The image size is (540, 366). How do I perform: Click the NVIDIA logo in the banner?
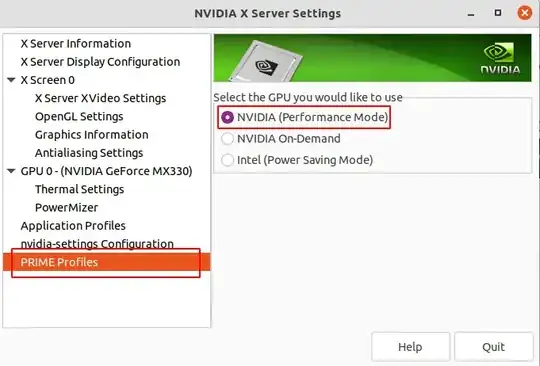[x=500, y=58]
